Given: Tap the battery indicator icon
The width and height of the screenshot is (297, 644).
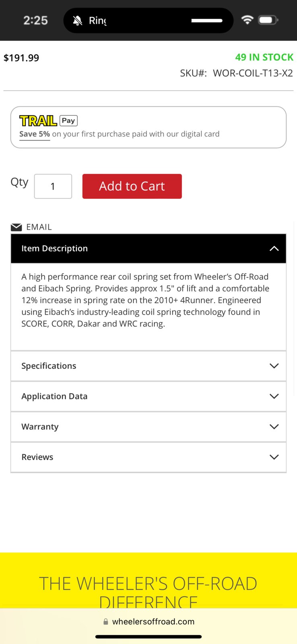Looking at the screenshot, I should point(268,20).
